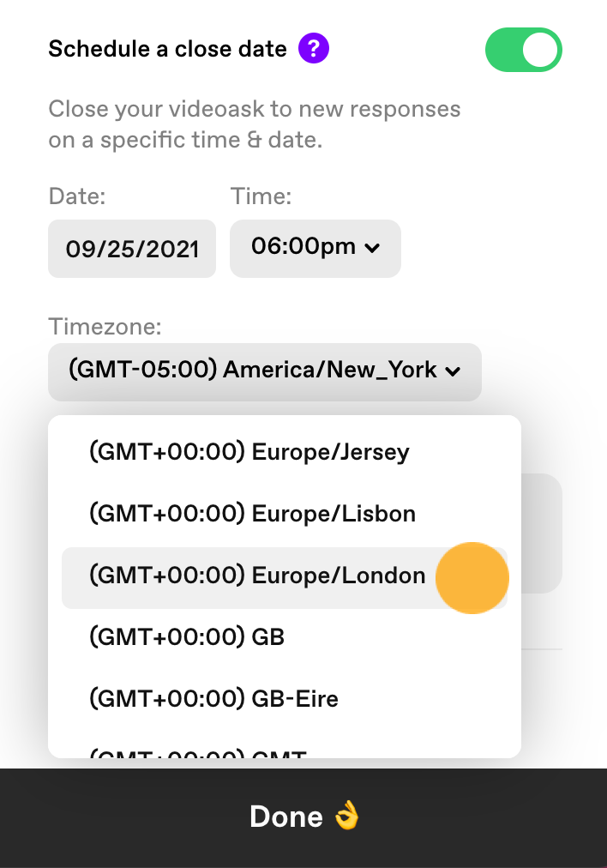Viewport: 607px width, 868px height.
Task: Click the Time label above time dropdown
Action: (261, 196)
